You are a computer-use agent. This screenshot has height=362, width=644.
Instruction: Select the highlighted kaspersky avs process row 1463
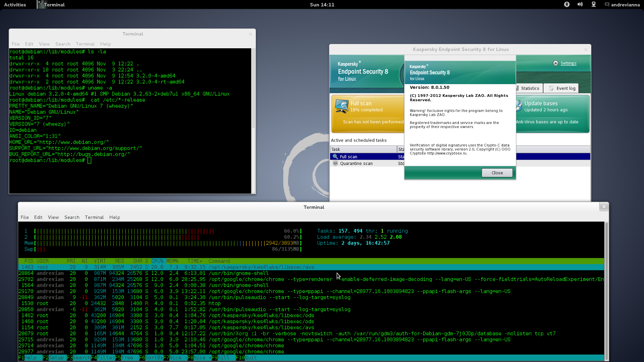coord(311,267)
